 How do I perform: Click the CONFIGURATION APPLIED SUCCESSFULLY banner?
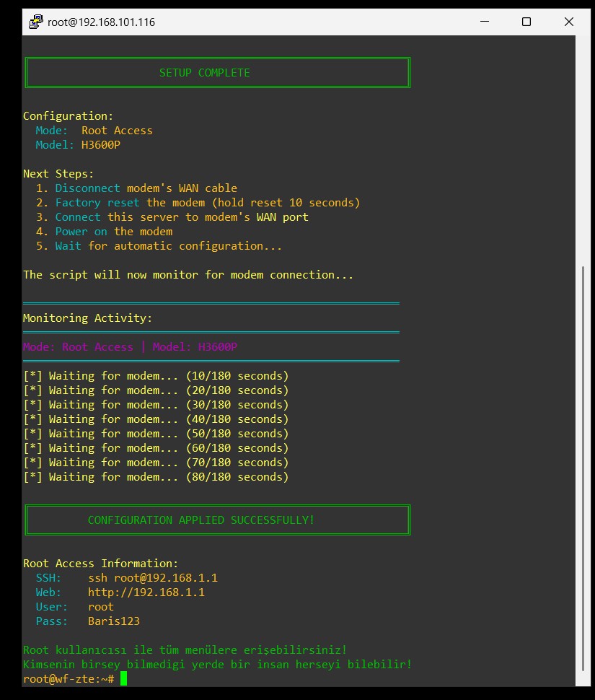pos(201,520)
